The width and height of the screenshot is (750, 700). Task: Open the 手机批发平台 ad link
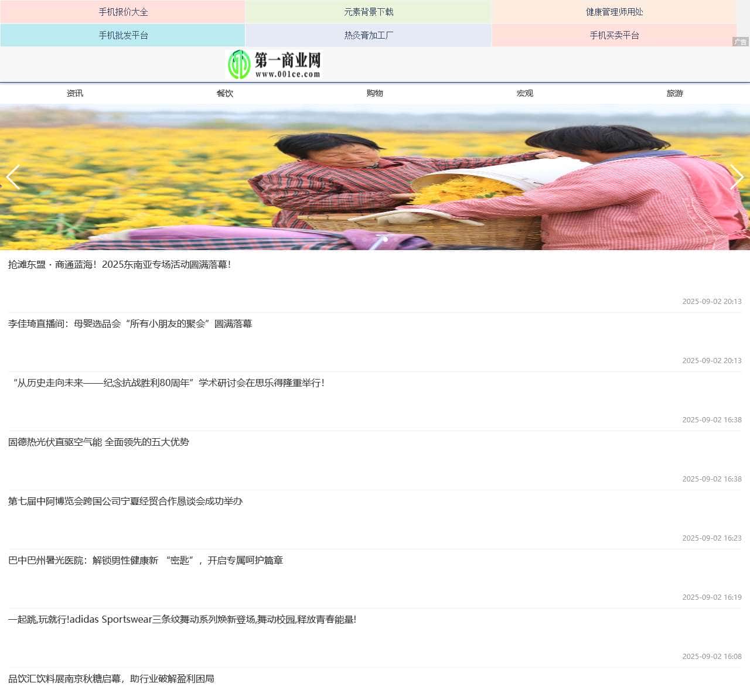pos(123,35)
